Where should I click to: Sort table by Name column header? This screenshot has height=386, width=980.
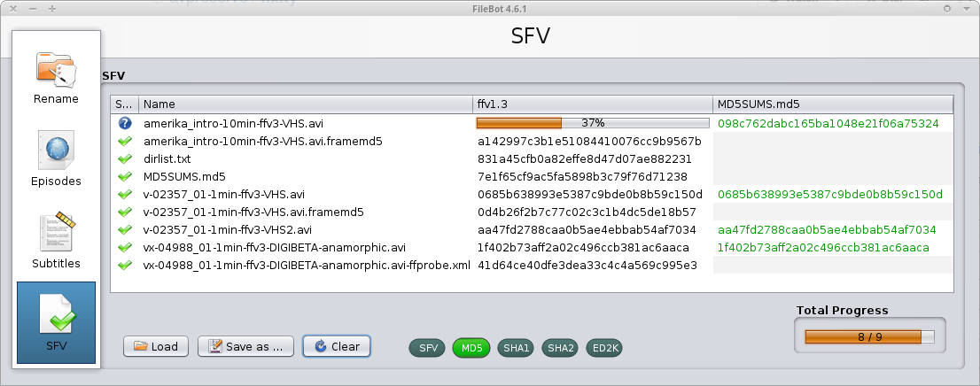(x=305, y=104)
